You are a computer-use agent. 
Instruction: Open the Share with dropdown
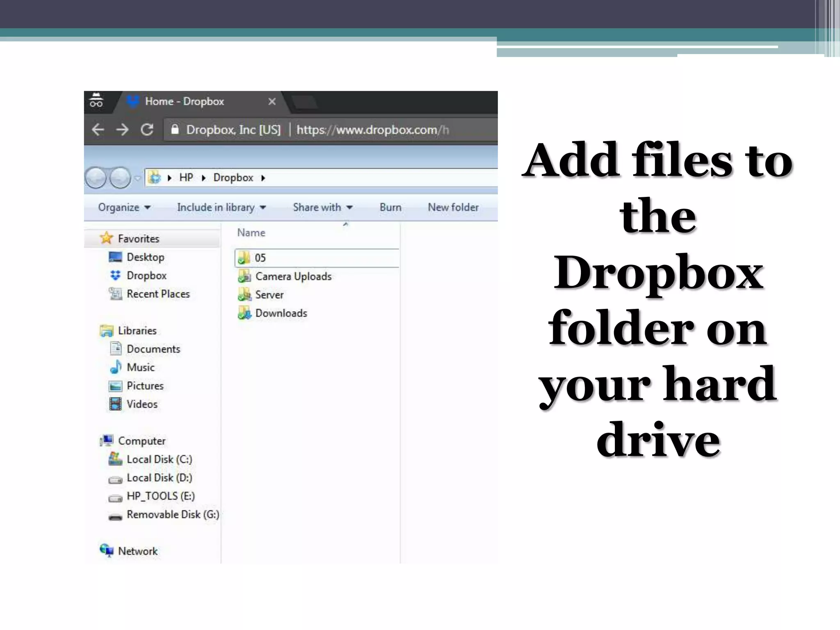[x=323, y=208]
